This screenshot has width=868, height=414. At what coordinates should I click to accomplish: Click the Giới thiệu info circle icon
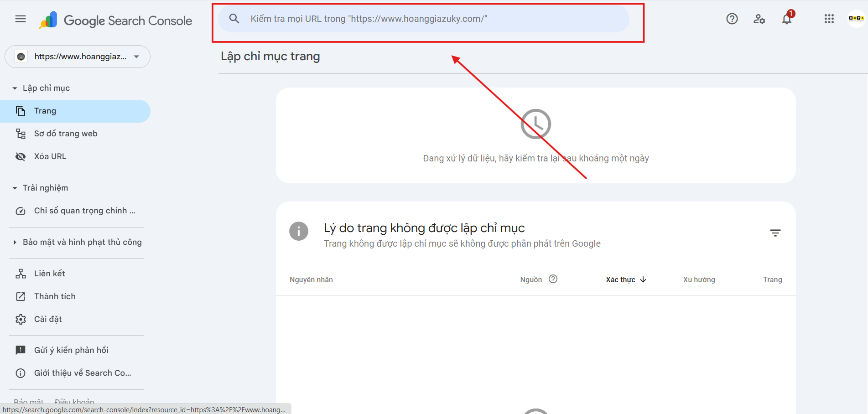point(21,373)
